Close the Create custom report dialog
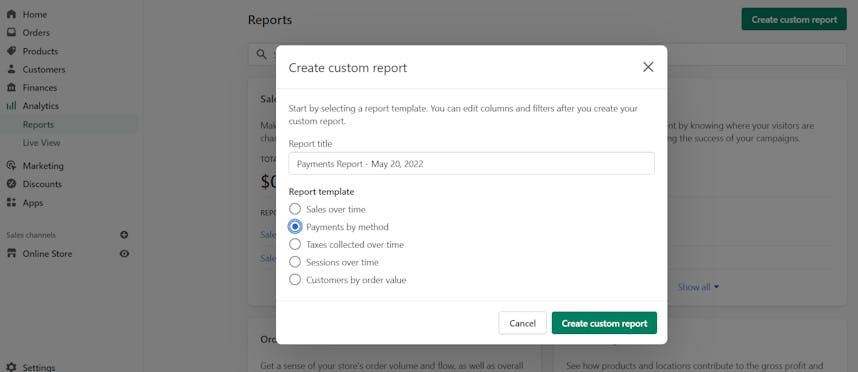Viewport: 858px width, 372px height. pos(648,67)
